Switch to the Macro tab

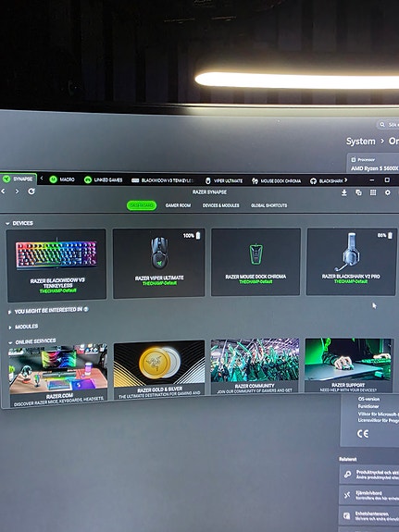(x=62, y=179)
